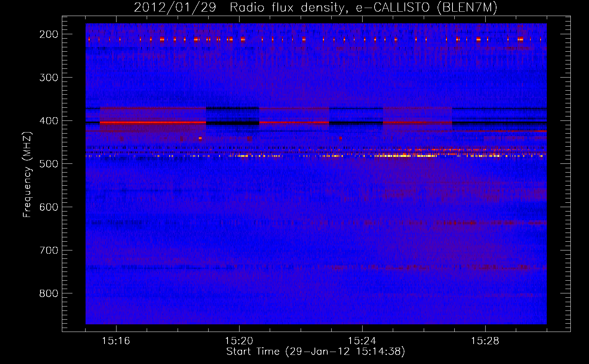This screenshot has height=364, width=589.
Task: Click the 15:28 time tick label
Action: tap(485, 341)
